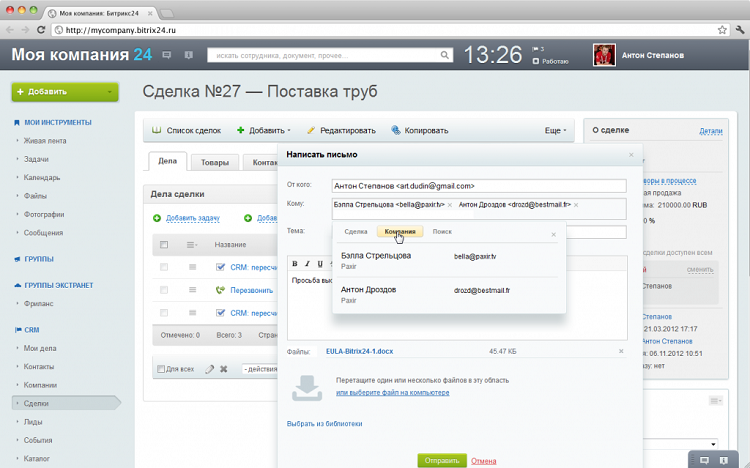Check the first CRM: пересч row checkbox
This screenshot has width=750, height=468.
coord(164,267)
